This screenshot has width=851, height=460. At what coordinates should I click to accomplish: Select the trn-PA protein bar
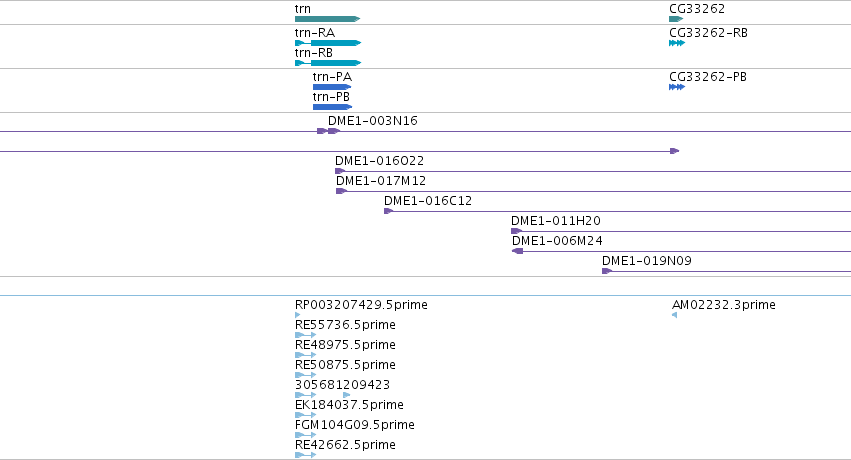(332, 87)
